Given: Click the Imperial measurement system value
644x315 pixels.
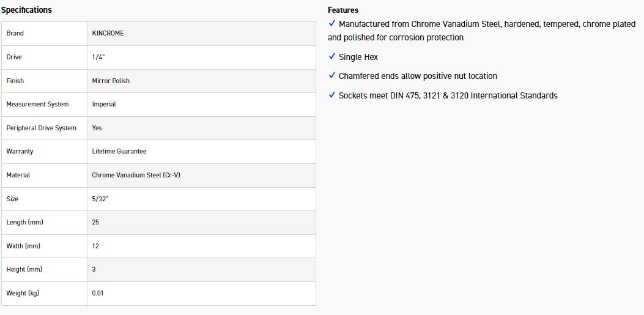Looking at the screenshot, I should [x=104, y=104].
